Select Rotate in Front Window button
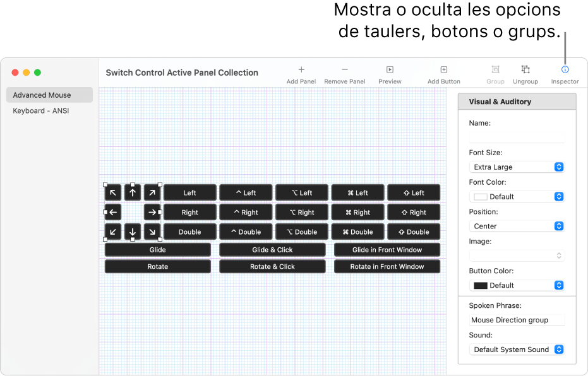 coord(387,267)
